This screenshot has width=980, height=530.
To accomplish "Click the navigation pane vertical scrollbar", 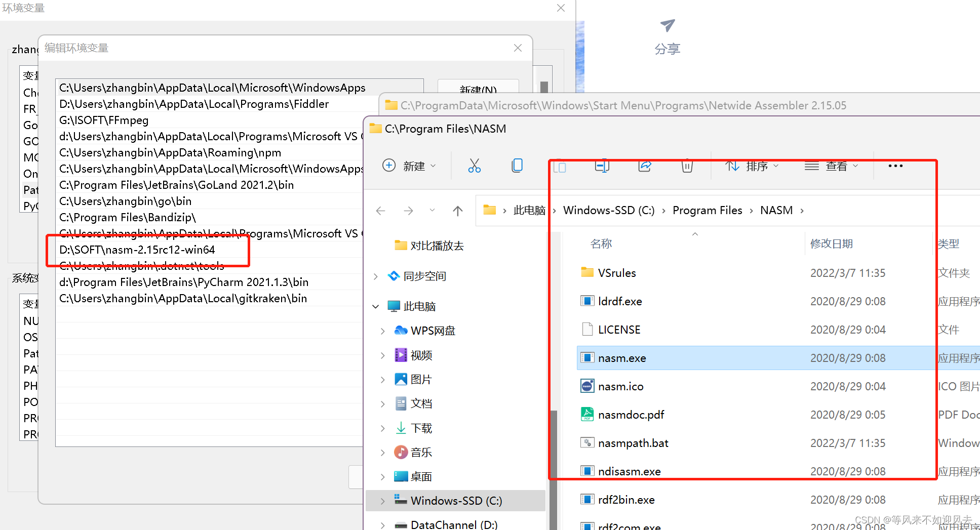I will tap(554, 470).
